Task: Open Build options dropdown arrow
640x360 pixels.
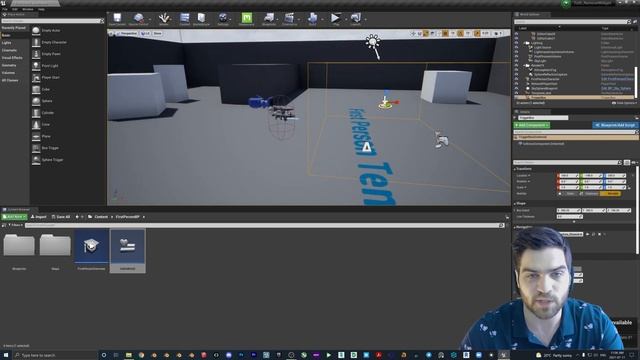Action: [322, 19]
